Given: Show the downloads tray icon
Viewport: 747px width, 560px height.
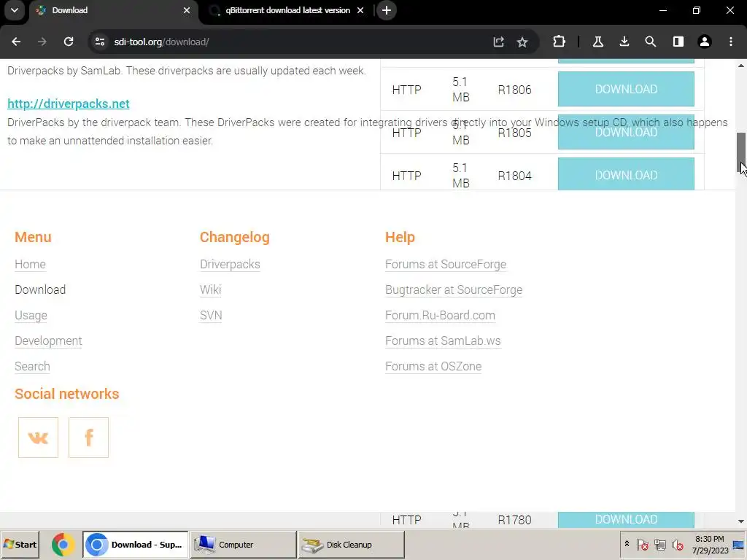Looking at the screenshot, I should click(624, 42).
